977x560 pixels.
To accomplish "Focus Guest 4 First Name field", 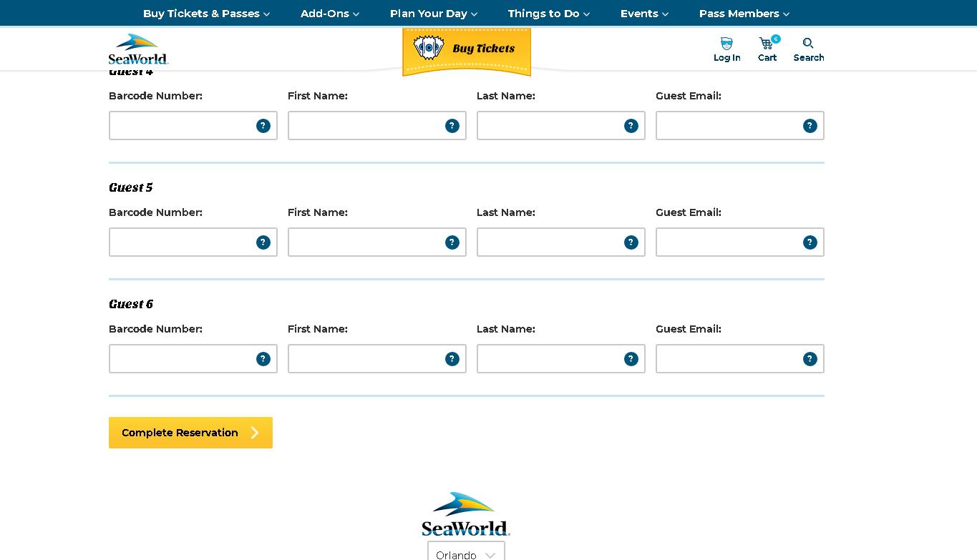I will coord(377,126).
